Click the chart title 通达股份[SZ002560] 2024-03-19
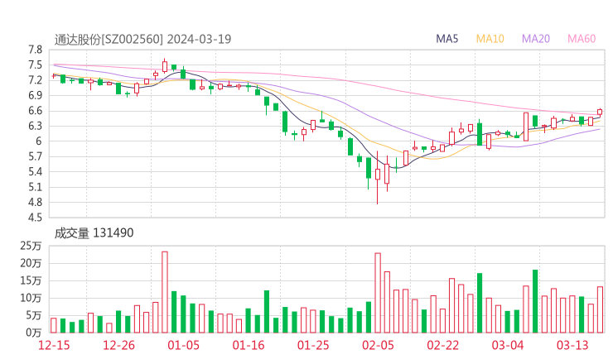 click(142, 39)
